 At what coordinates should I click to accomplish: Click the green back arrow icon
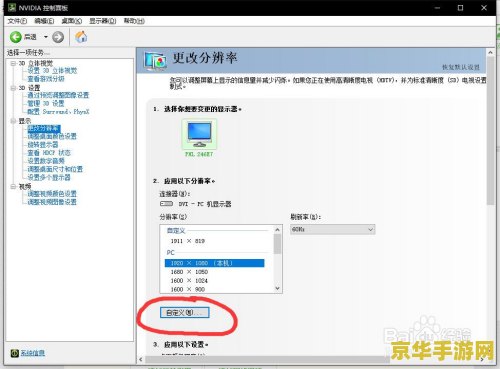point(15,37)
